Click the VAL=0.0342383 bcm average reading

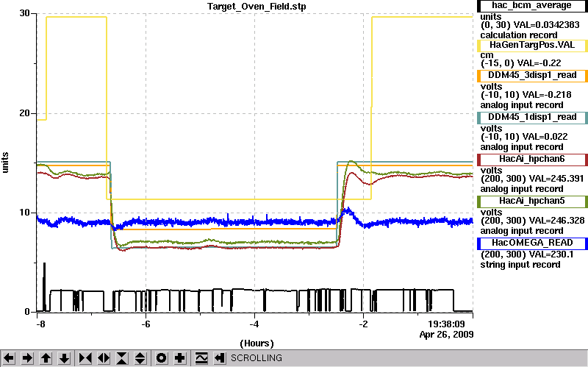pyautogui.click(x=546, y=25)
